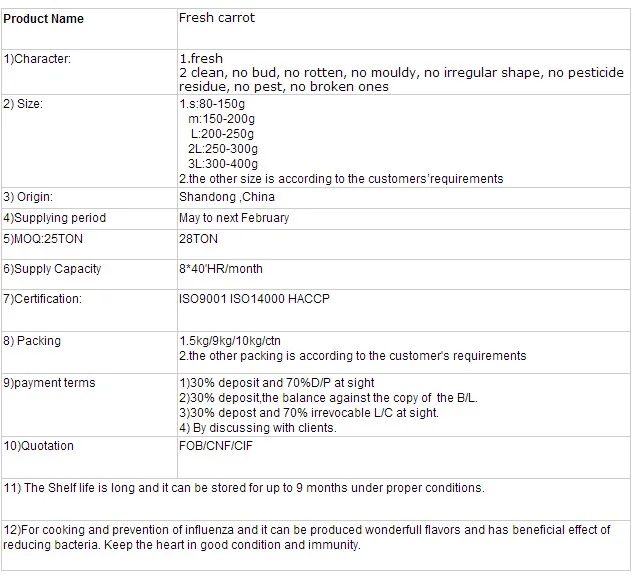Screen dimensions: 635x576
Task: Click the May to next February text
Action: [234, 218]
